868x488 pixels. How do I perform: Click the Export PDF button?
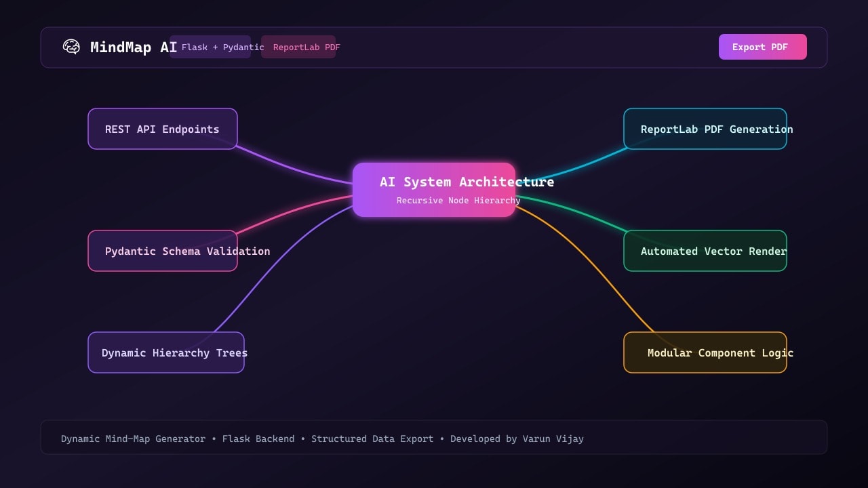coord(763,47)
